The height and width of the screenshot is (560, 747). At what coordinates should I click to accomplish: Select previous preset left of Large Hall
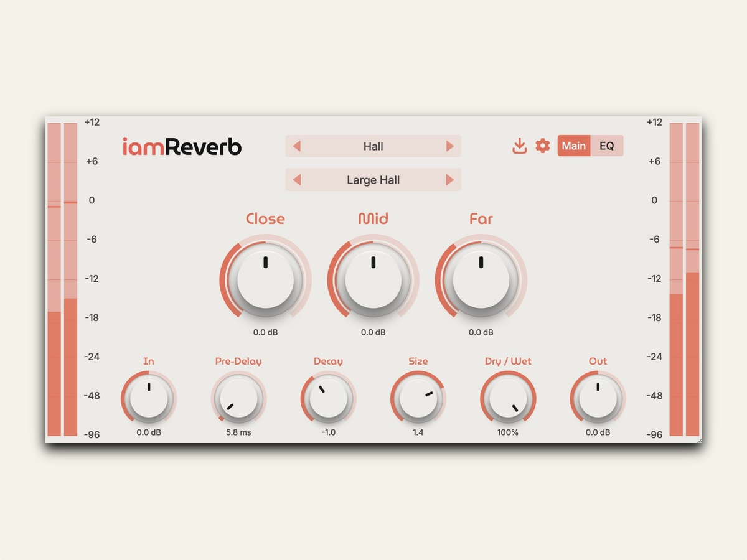click(297, 180)
